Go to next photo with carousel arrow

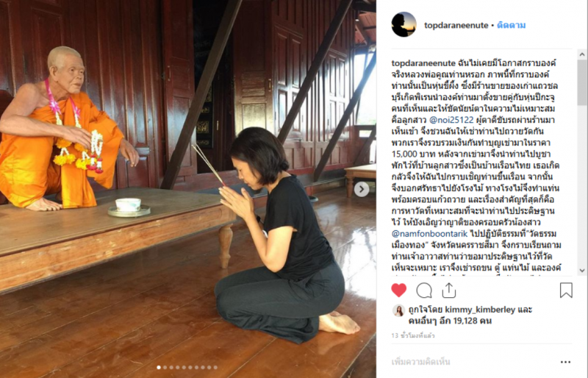coord(362,189)
